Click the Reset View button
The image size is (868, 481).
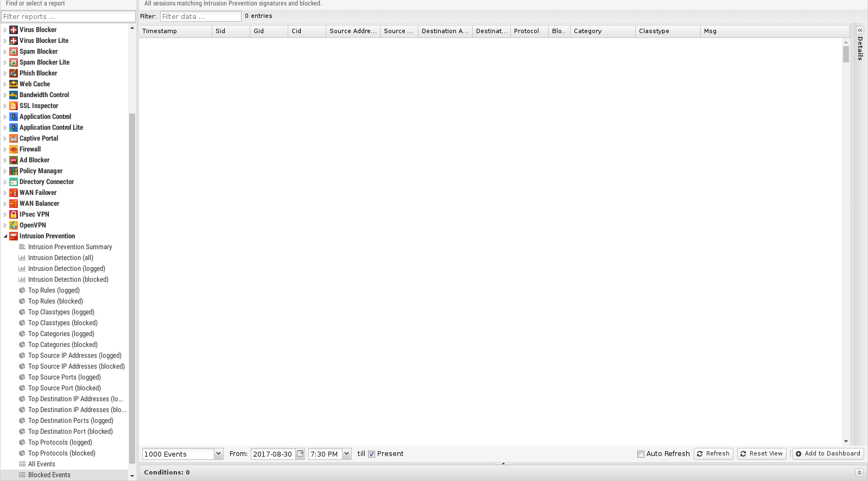tap(762, 454)
